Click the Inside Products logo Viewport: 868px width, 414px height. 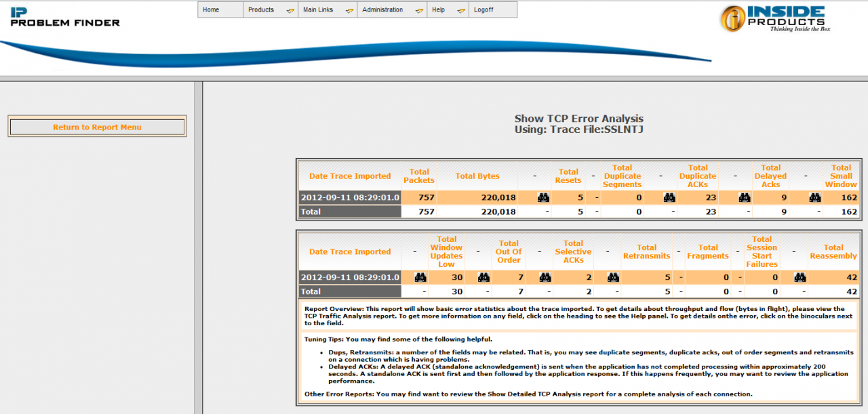click(x=775, y=19)
